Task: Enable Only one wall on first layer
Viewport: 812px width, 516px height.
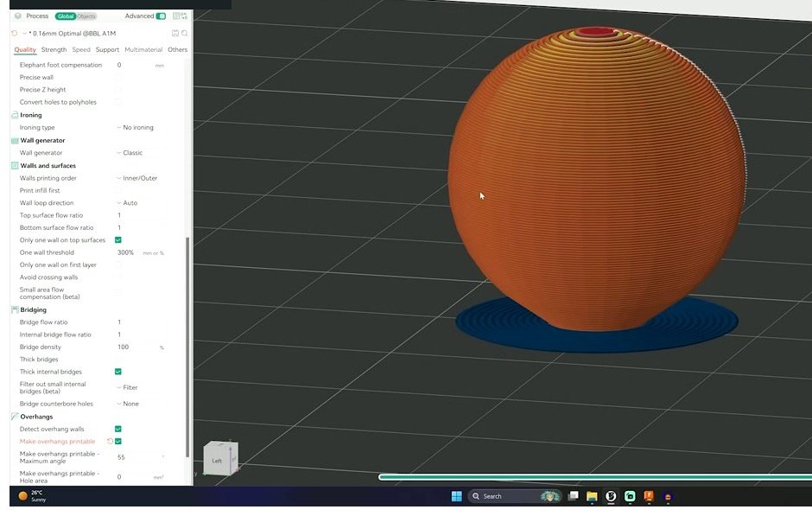Action: (x=118, y=264)
